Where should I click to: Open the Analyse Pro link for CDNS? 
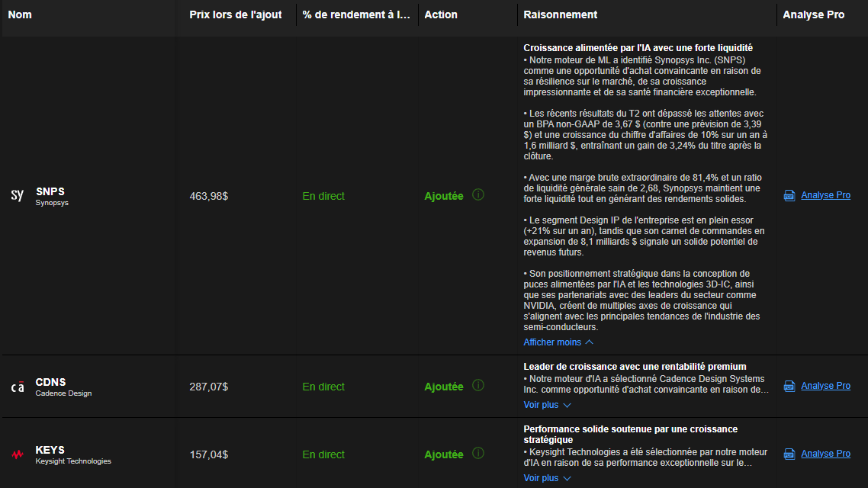825,386
